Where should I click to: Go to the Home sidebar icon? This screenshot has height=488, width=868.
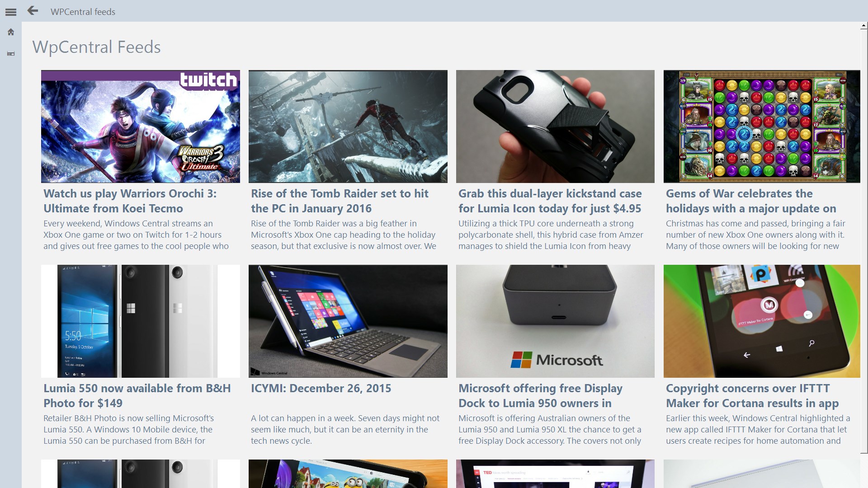click(x=11, y=32)
